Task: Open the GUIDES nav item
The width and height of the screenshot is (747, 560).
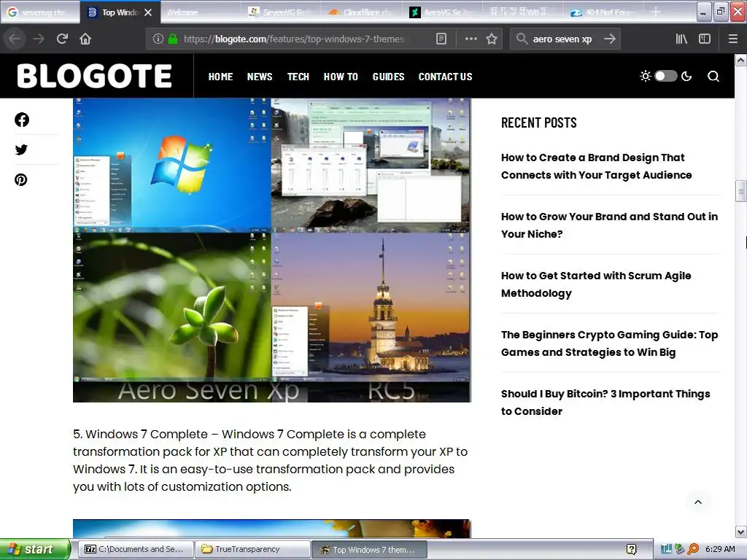Action: (388, 77)
